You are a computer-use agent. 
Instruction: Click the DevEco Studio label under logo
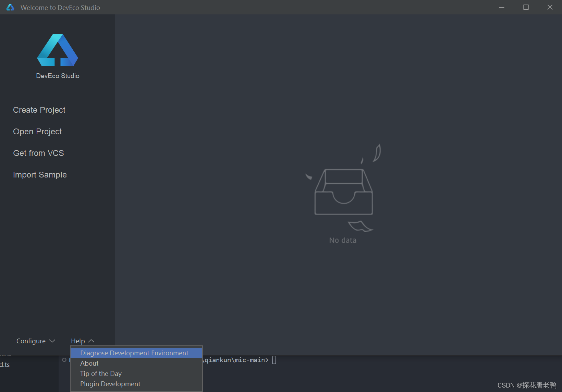point(58,76)
